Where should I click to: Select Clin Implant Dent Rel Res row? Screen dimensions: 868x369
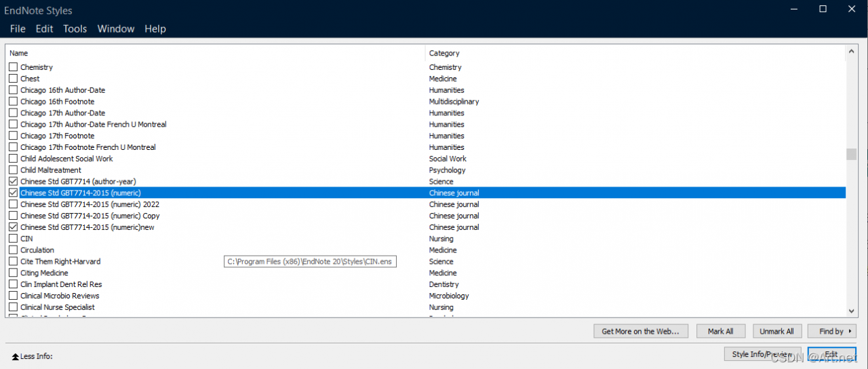coord(426,284)
